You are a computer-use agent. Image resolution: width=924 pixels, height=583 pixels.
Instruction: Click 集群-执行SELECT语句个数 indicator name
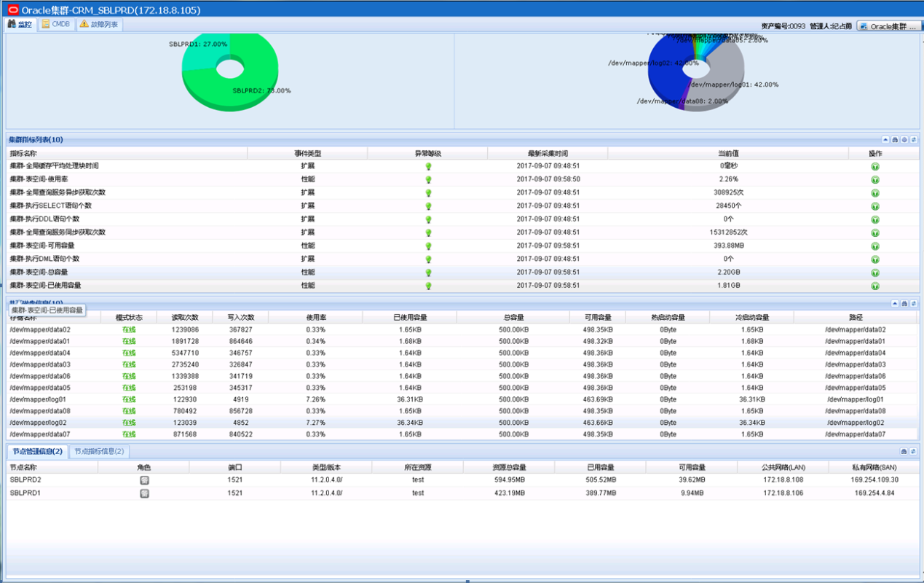[x=50, y=206]
